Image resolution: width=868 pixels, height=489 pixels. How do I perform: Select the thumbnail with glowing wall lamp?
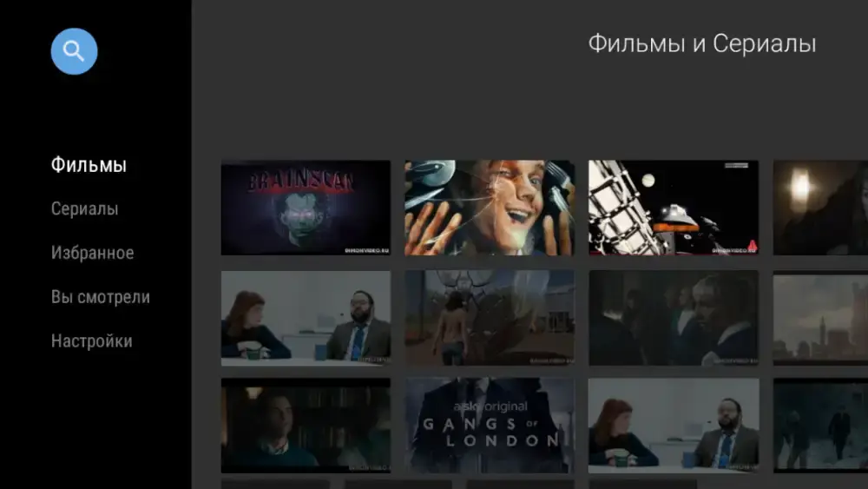click(x=820, y=208)
